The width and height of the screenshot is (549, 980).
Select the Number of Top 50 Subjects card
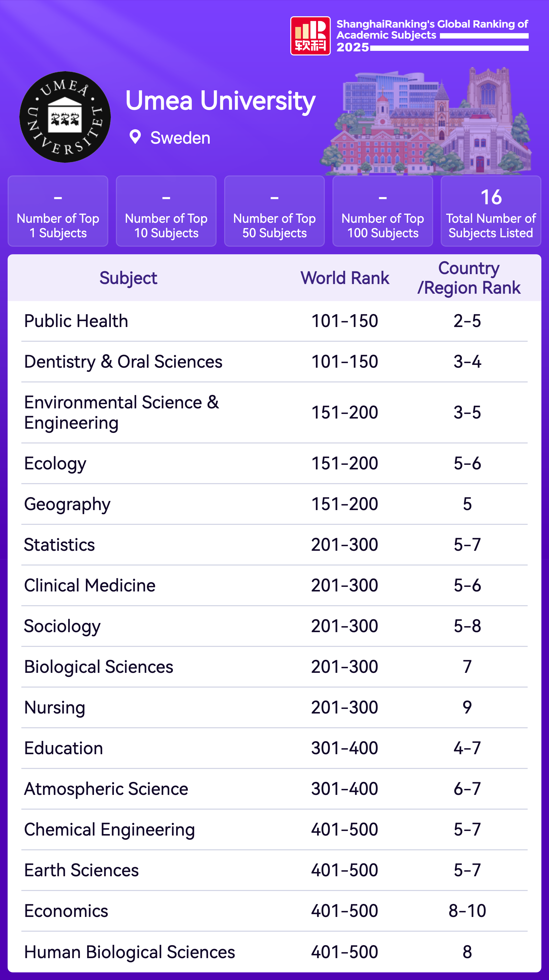coord(274,211)
